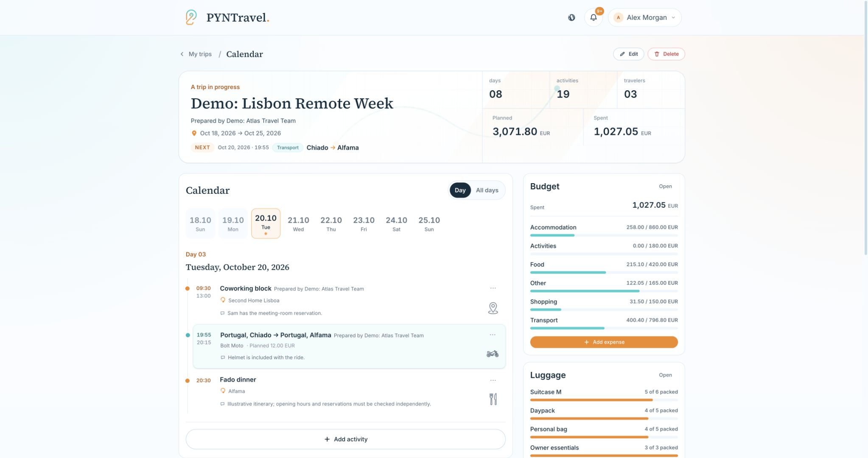Click the fork and knife icon for Fado dinner
The image size is (868, 458).
click(x=493, y=399)
